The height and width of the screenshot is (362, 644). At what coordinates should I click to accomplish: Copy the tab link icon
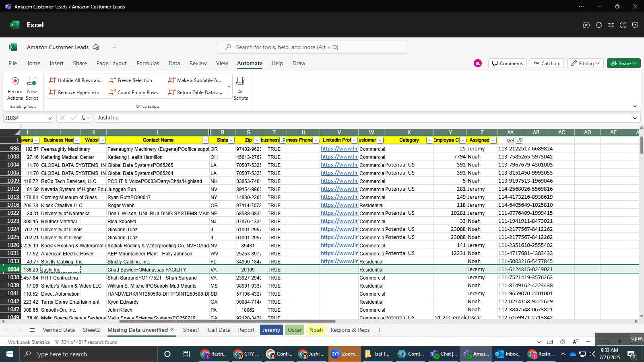[x=611, y=25]
